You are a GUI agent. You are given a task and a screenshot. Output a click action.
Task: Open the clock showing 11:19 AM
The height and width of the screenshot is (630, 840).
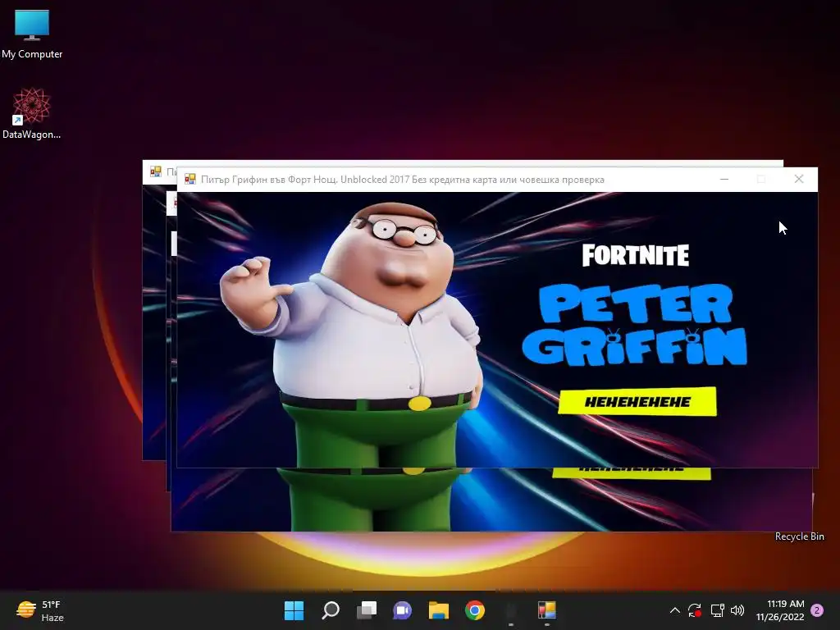780,610
